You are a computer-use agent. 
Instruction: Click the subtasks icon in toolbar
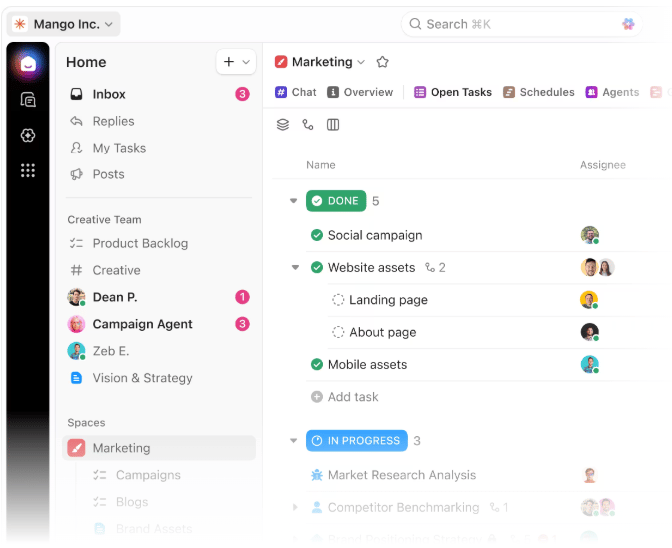tap(308, 125)
